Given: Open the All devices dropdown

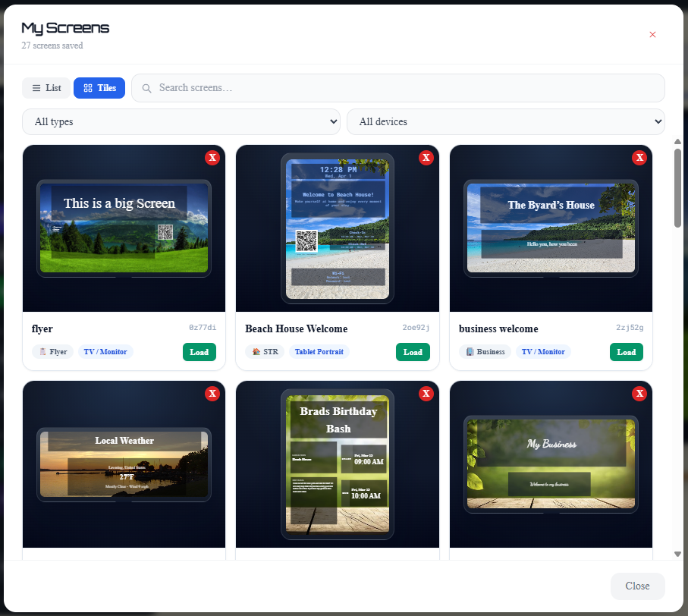Looking at the screenshot, I should click(x=505, y=121).
